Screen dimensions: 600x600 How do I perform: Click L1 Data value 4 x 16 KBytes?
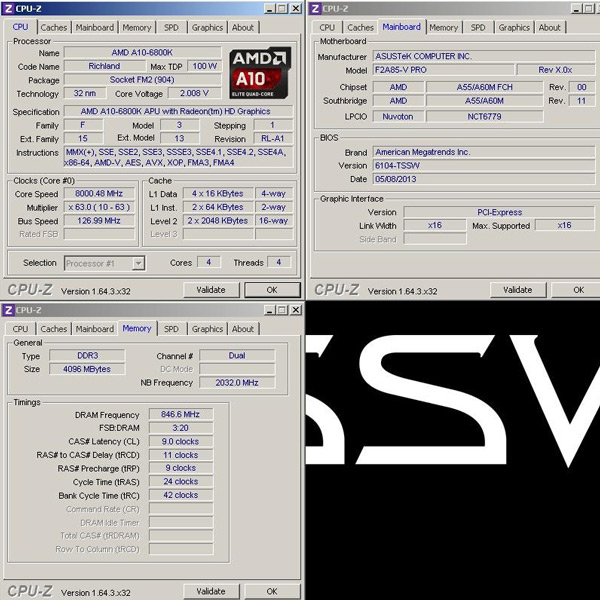coord(218,194)
